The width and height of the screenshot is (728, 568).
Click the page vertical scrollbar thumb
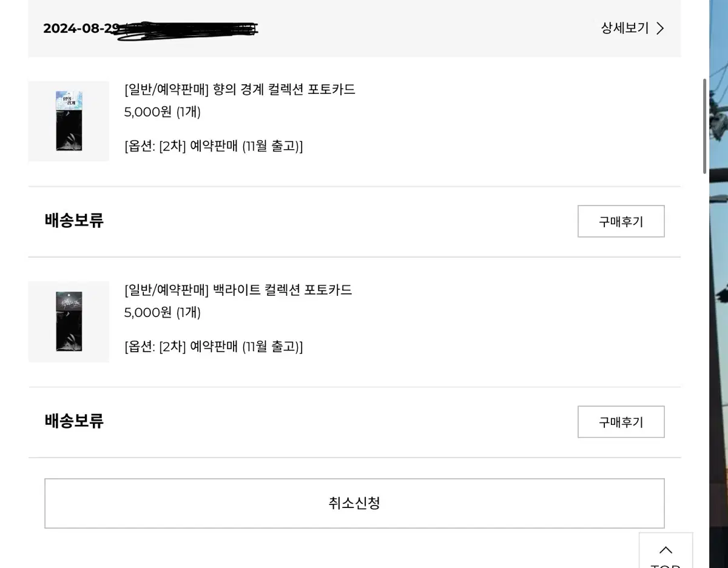(704, 126)
